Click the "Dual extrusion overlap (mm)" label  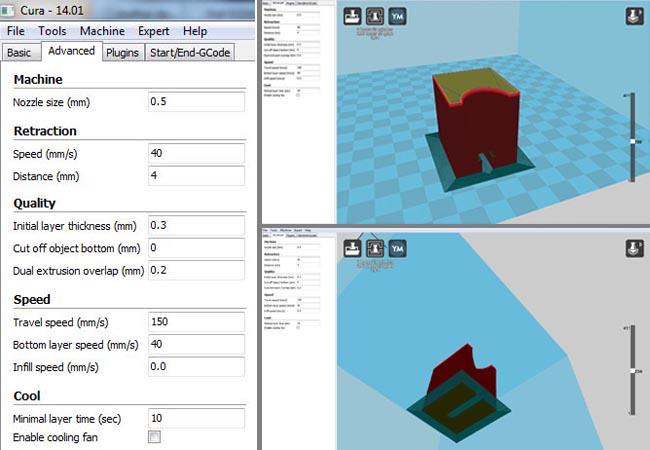tap(78, 271)
